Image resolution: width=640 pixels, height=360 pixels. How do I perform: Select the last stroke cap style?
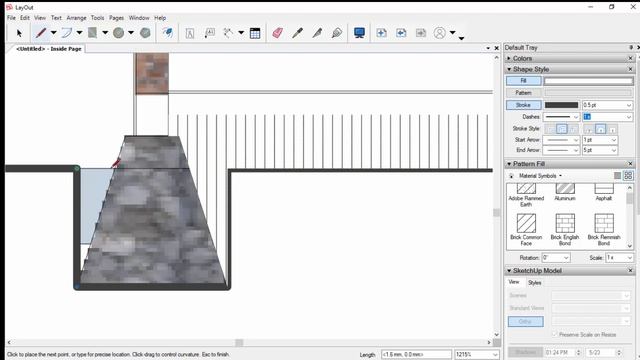[612, 129]
